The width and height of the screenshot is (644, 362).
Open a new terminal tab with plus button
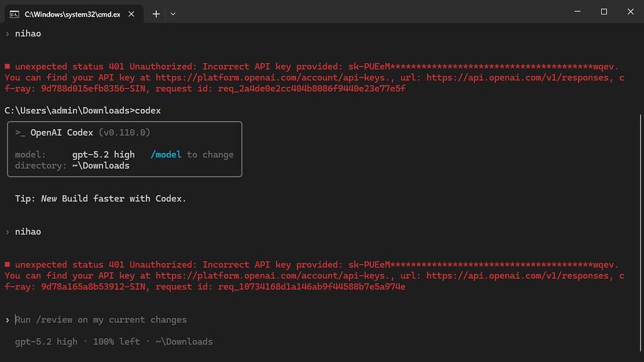tap(156, 14)
